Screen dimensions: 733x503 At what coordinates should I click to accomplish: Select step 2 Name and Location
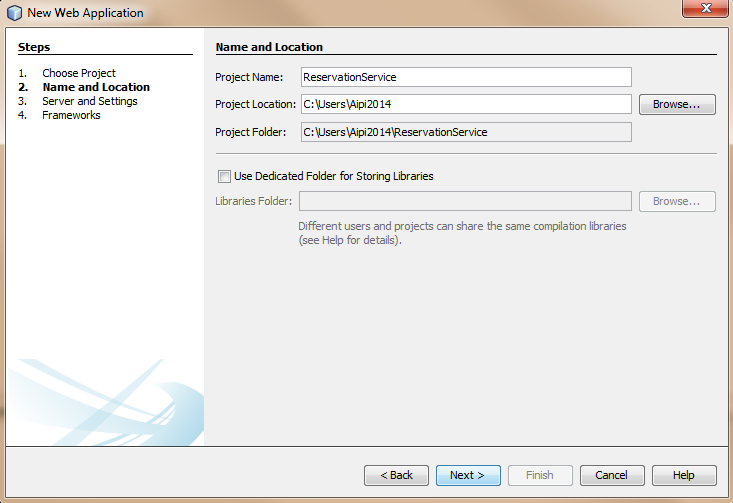point(96,87)
